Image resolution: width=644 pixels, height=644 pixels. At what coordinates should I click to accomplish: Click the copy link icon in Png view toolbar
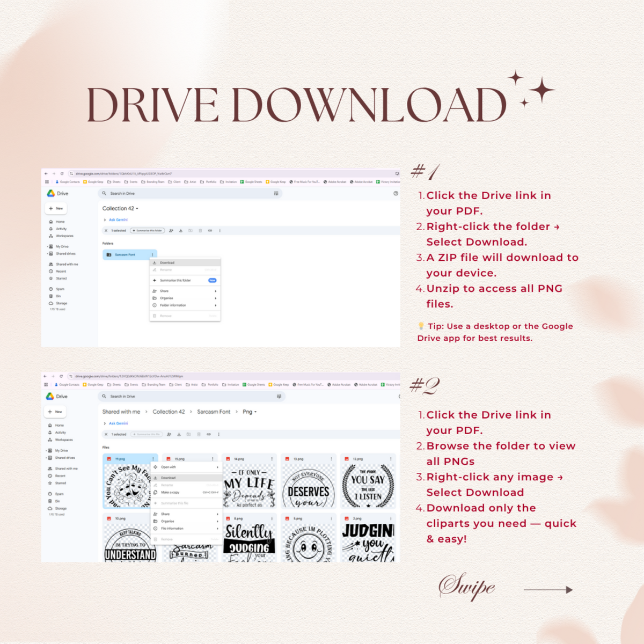[x=209, y=434]
